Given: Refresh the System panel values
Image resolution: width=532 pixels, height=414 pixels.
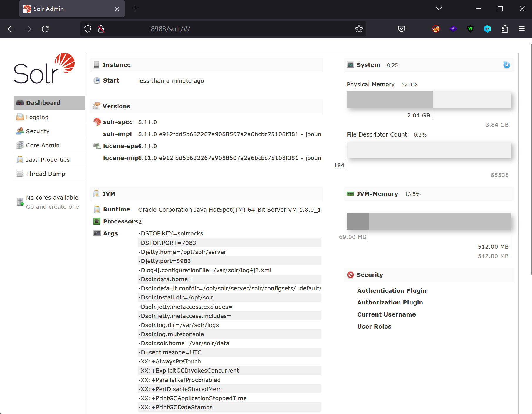Looking at the screenshot, I should [x=507, y=65].
